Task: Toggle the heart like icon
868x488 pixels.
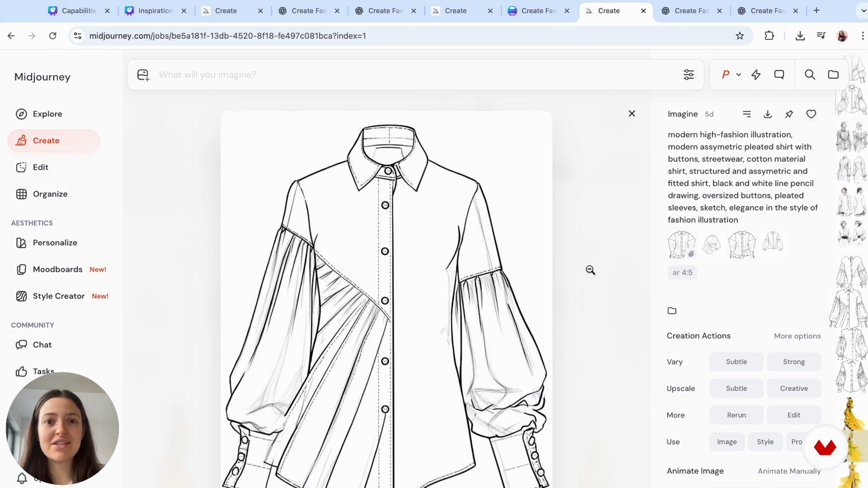Action: click(x=811, y=114)
